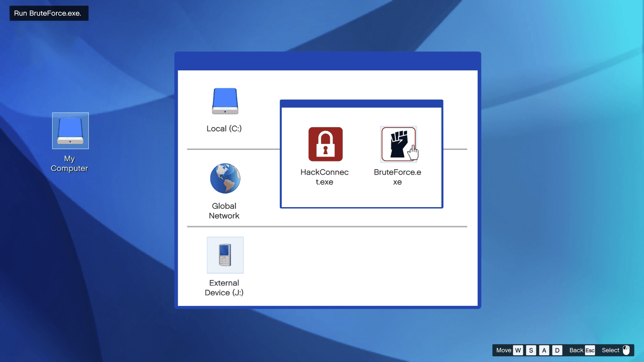
Task: Click the Local (C:) text label
Action: coord(224,129)
